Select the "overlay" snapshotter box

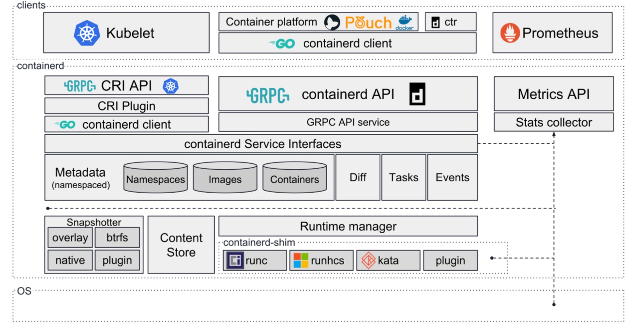pos(70,238)
